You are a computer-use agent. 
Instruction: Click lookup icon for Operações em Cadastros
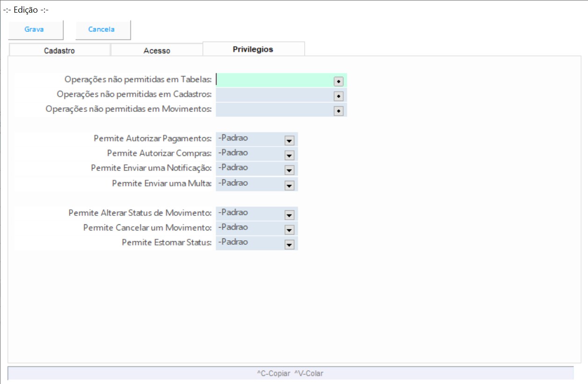339,96
